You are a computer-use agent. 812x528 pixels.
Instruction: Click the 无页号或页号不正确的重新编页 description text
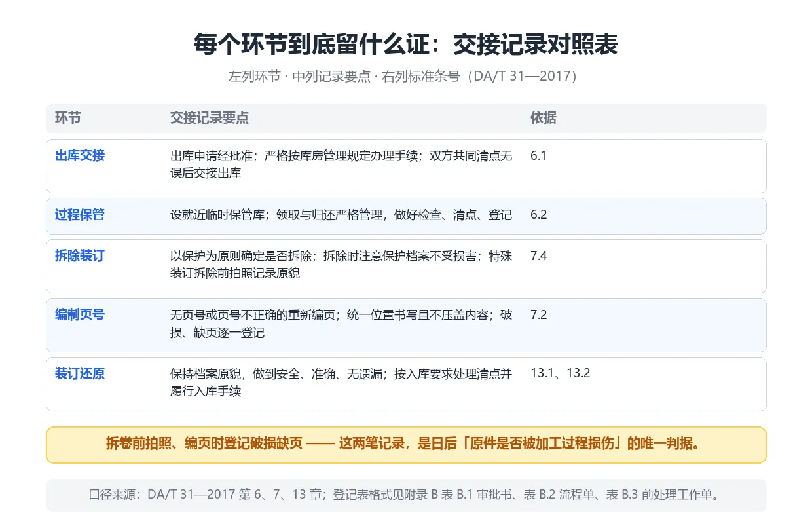(342, 324)
